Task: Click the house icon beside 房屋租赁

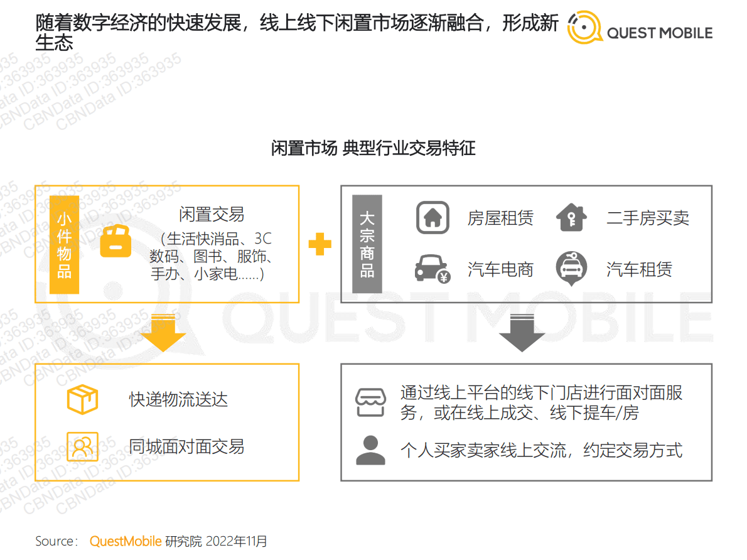Action: click(432, 218)
